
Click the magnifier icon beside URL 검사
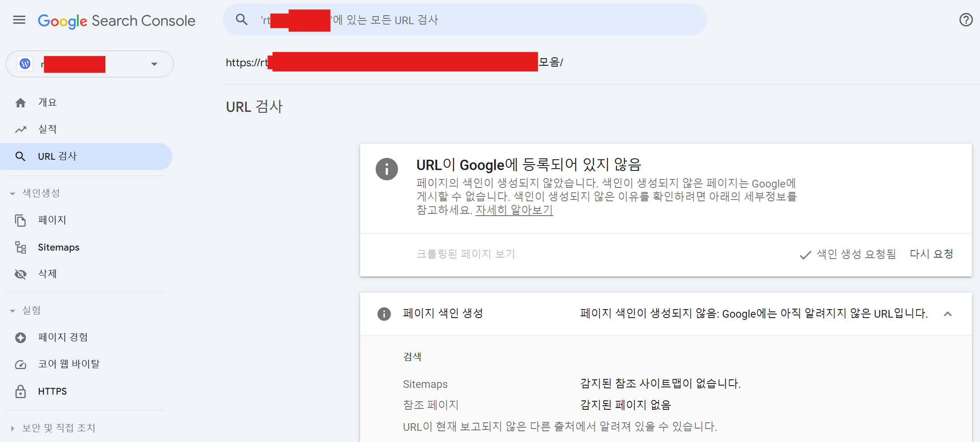point(20,156)
